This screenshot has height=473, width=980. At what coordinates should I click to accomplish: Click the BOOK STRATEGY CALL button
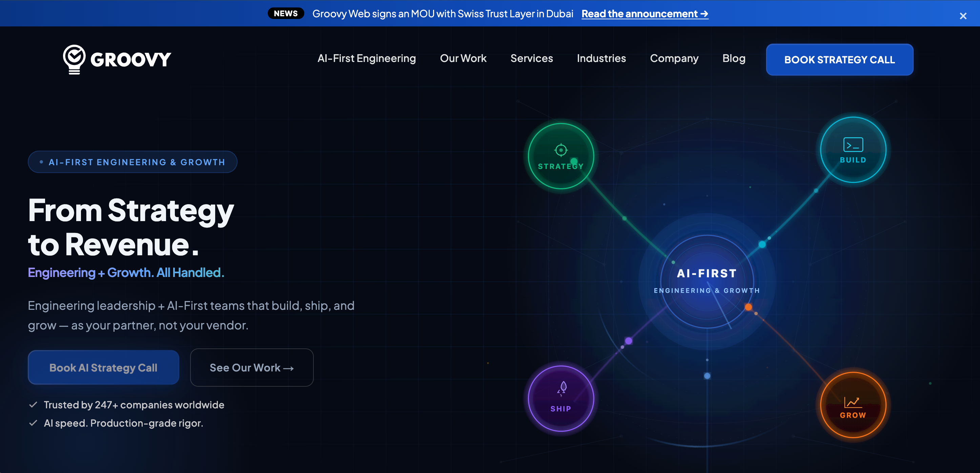[839, 60]
